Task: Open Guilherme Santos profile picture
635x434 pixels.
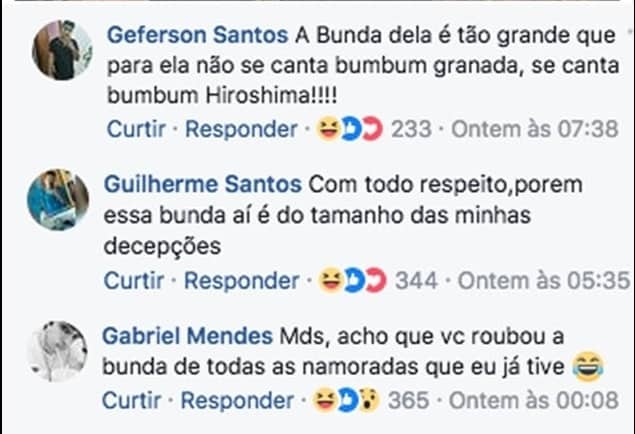Action: 58,200
